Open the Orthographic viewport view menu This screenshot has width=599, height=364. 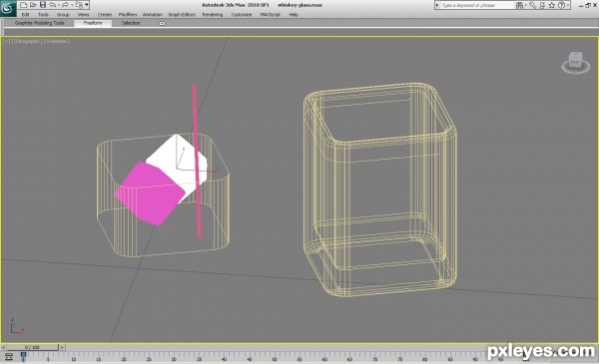26,41
